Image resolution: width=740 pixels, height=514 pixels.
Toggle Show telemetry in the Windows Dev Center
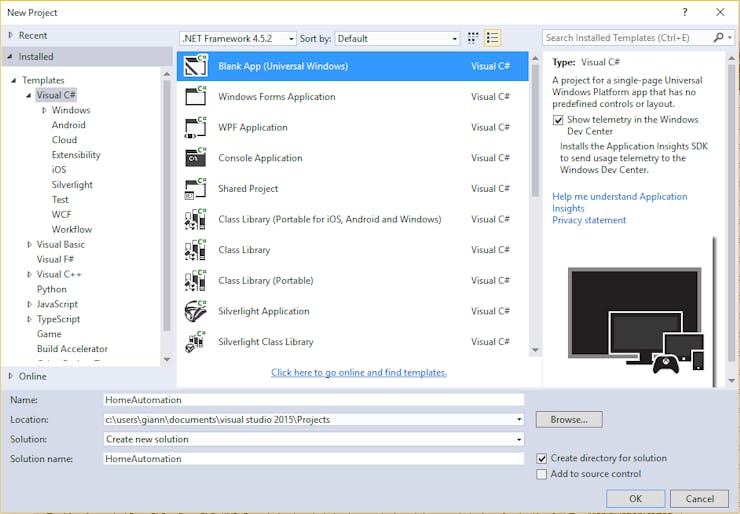pos(558,120)
